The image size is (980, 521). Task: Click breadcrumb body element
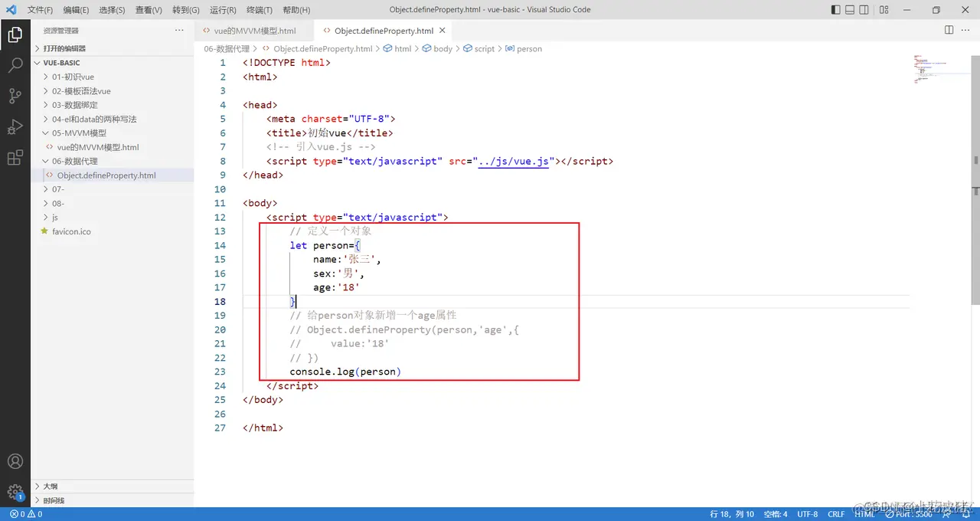pyautogui.click(x=437, y=48)
